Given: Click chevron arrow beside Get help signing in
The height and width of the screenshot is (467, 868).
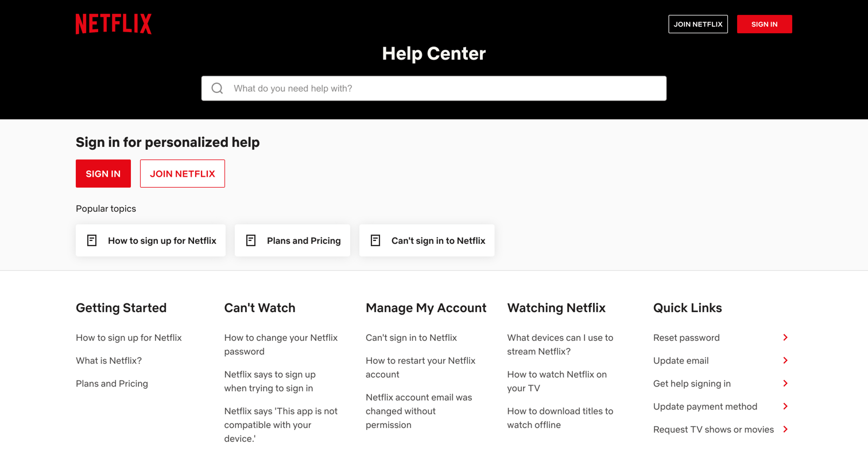Looking at the screenshot, I should point(785,383).
